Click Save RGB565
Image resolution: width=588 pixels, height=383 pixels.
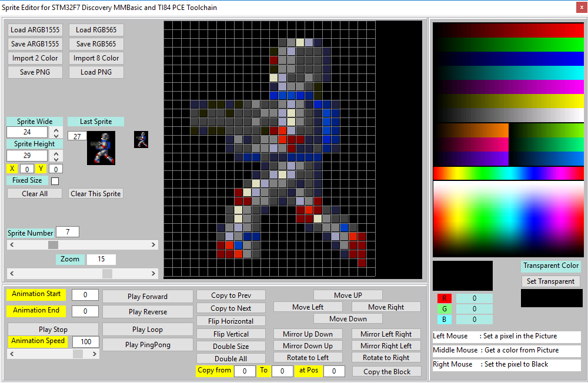tap(96, 44)
